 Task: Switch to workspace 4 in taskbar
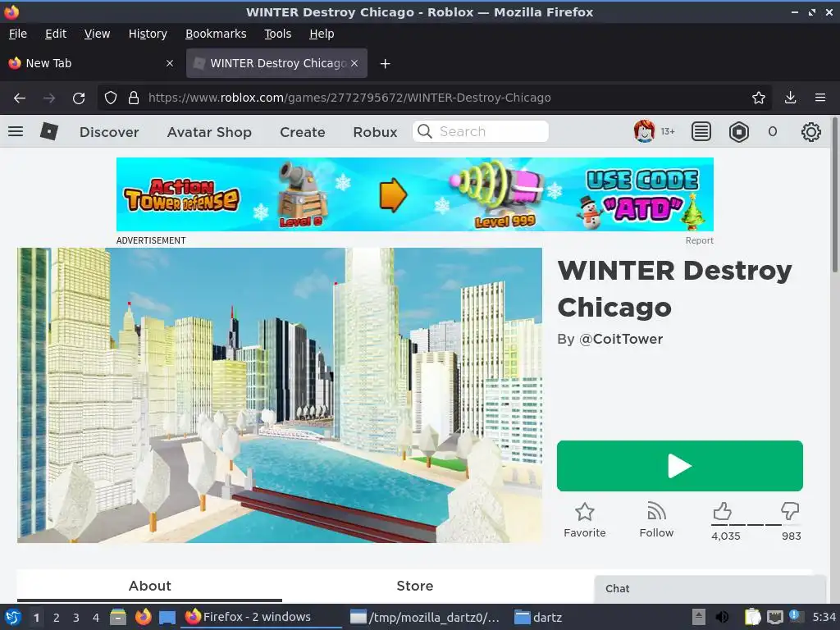(x=96, y=617)
